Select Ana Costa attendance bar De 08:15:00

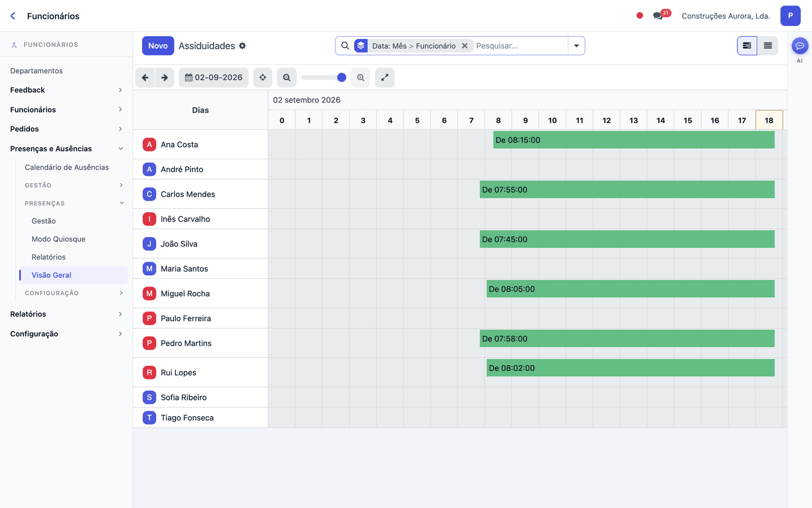tap(634, 140)
